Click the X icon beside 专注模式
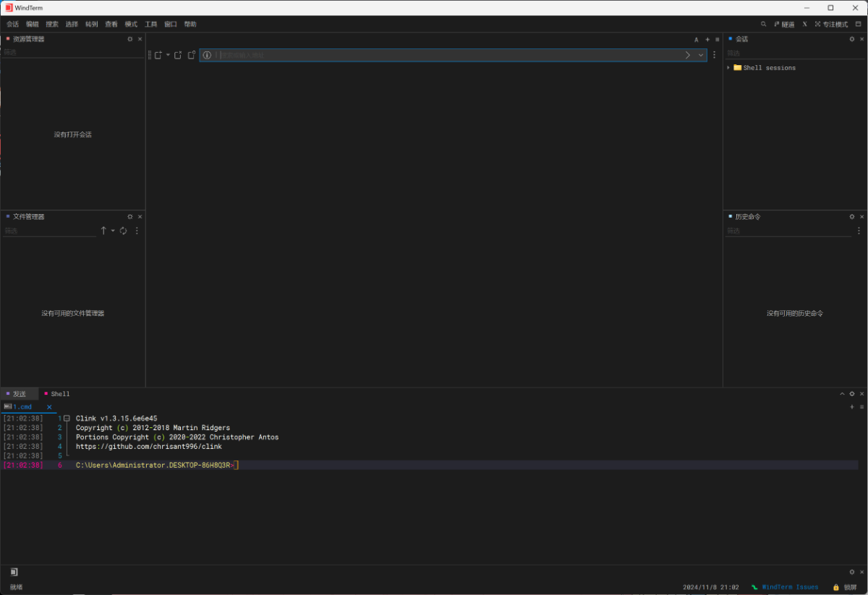Viewport: 868px width, 595px height. point(804,24)
